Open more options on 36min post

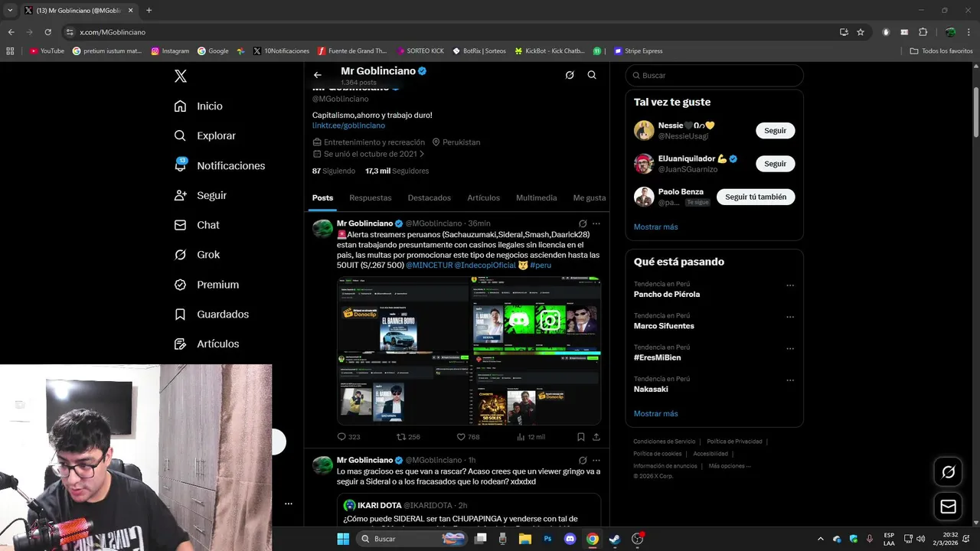pyautogui.click(x=596, y=223)
